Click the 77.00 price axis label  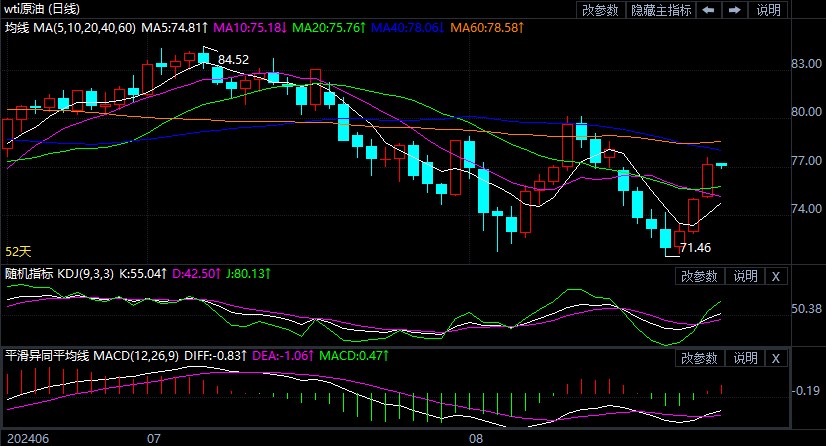[806, 161]
